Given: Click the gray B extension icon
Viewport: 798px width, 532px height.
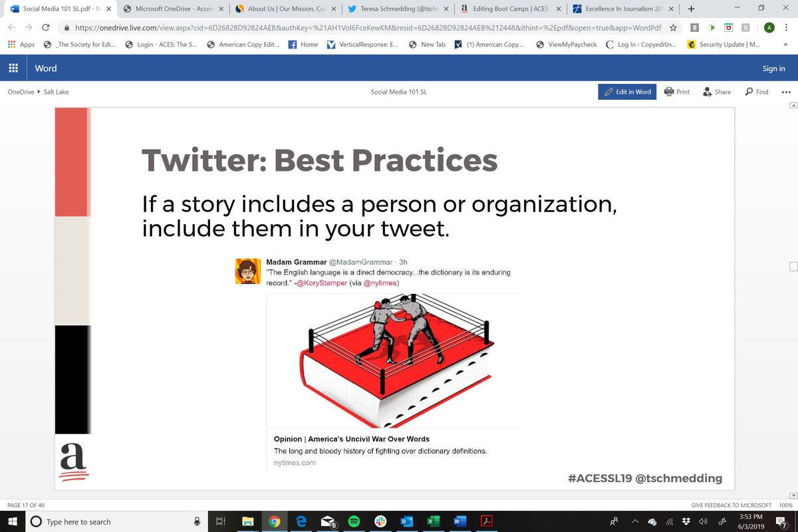Looking at the screenshot, I should (694, 28).
